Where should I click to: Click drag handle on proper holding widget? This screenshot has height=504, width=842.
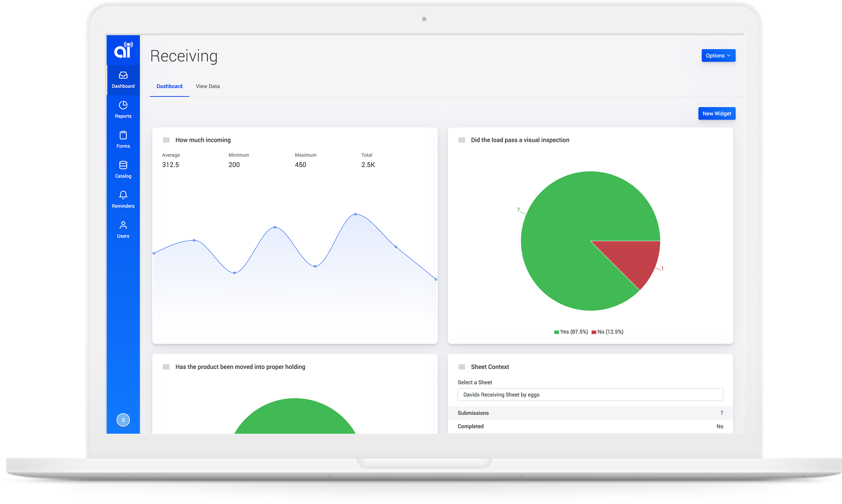[166, 367]
